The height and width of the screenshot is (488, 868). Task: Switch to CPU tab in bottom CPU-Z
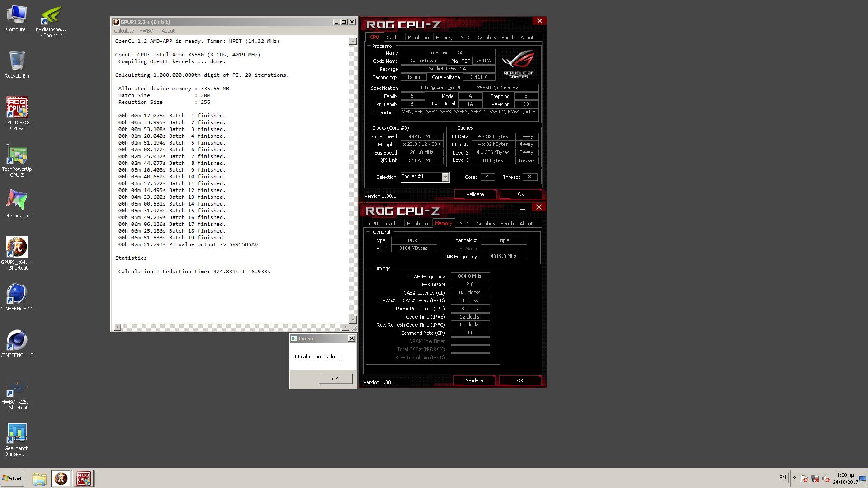(373, 224)
